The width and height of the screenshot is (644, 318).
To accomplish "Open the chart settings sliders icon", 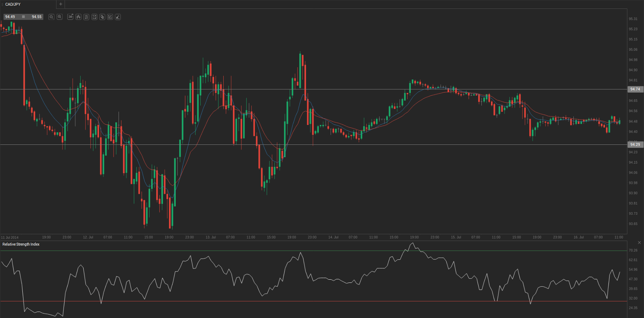I will (x=86, y=17).
